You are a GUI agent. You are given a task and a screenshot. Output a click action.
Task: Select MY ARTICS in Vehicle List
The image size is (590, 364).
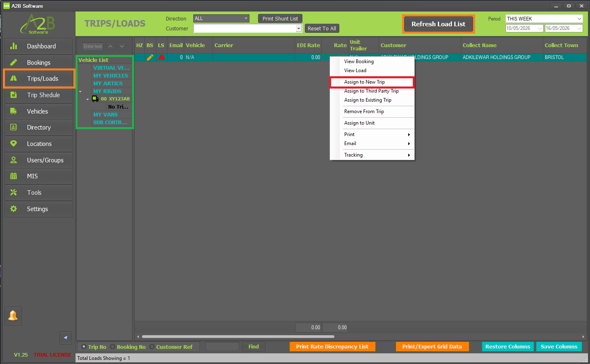108,84
